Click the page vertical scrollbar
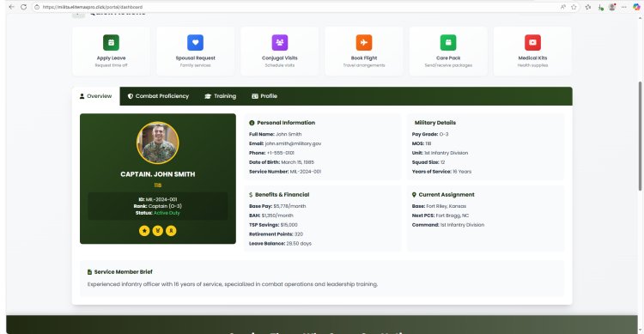This screenshot has height=334, width=644. coord(641,136)
